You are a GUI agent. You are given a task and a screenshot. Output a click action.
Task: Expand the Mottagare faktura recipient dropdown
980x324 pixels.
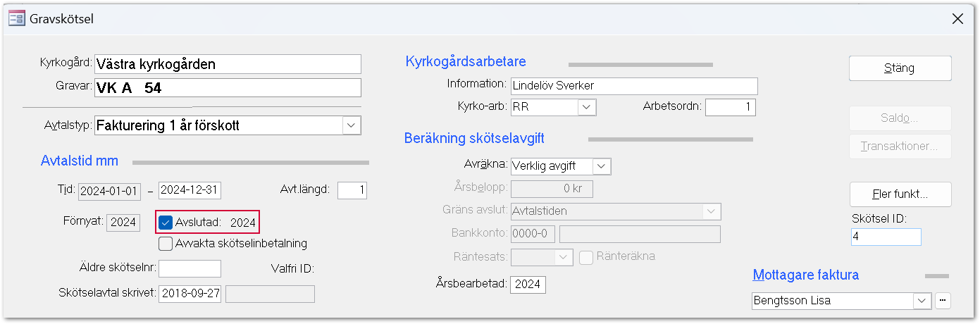coord(922,301)
